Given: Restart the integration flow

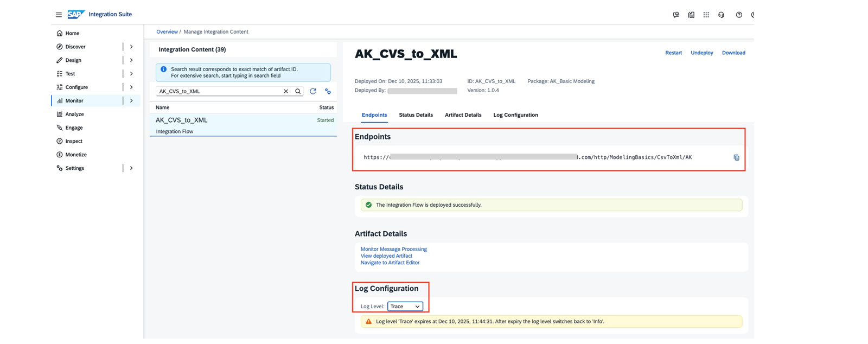Looking at the screenshot, I should click(x=673, y=53).
